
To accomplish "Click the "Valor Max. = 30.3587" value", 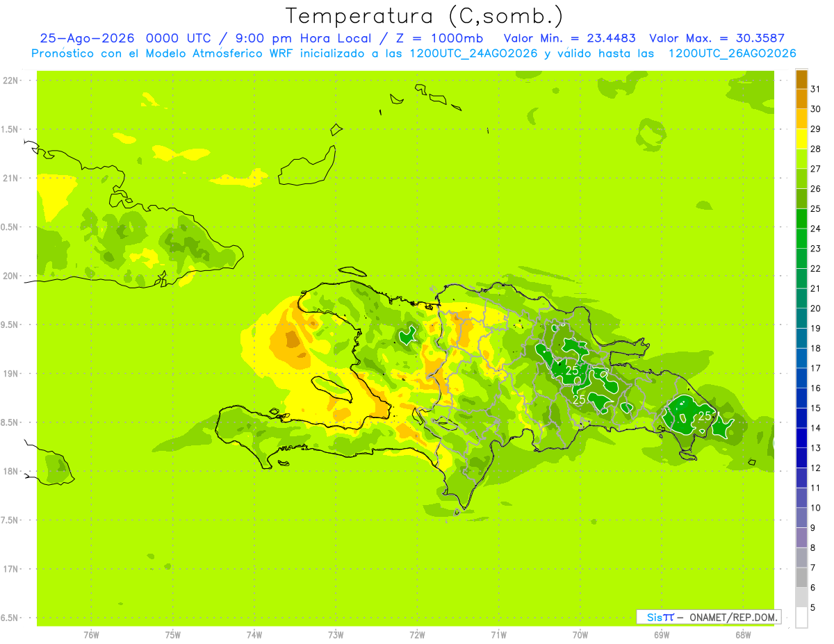I will (x=717, y=38).
